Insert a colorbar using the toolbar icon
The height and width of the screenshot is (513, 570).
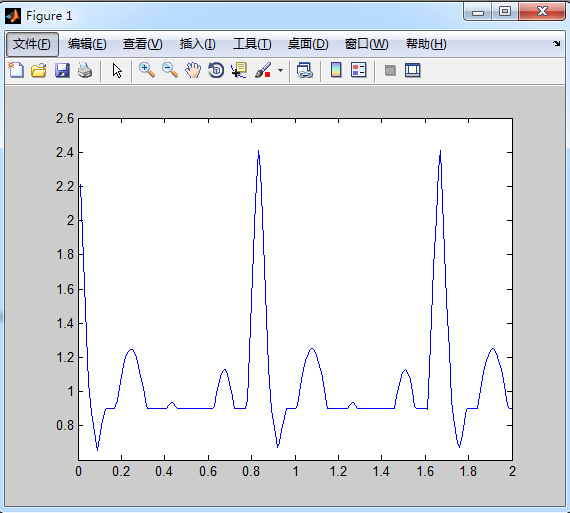coord(336,70)
